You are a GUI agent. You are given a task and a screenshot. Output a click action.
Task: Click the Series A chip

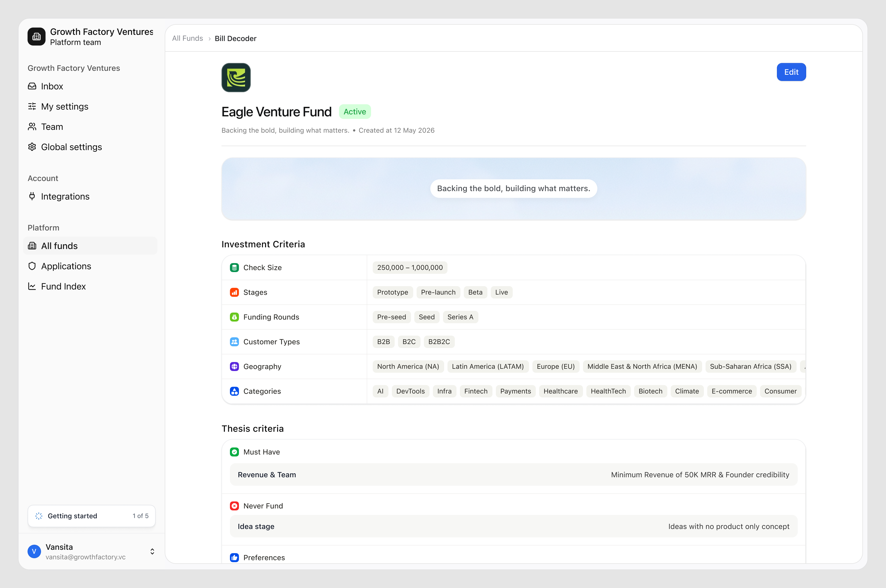460,317
